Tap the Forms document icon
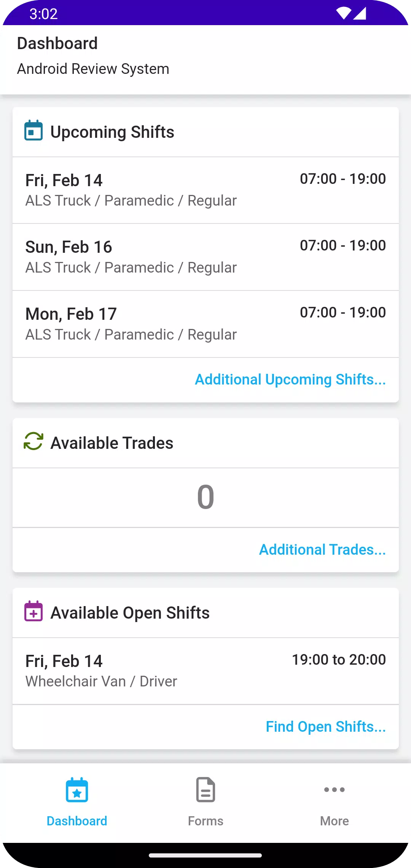This screenshot has width=411, height=868. (x=205, y=790)
